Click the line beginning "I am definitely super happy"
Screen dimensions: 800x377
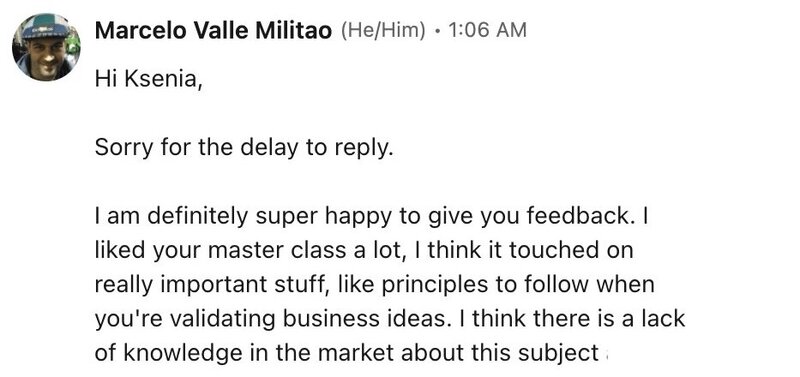tap(371, 216)
